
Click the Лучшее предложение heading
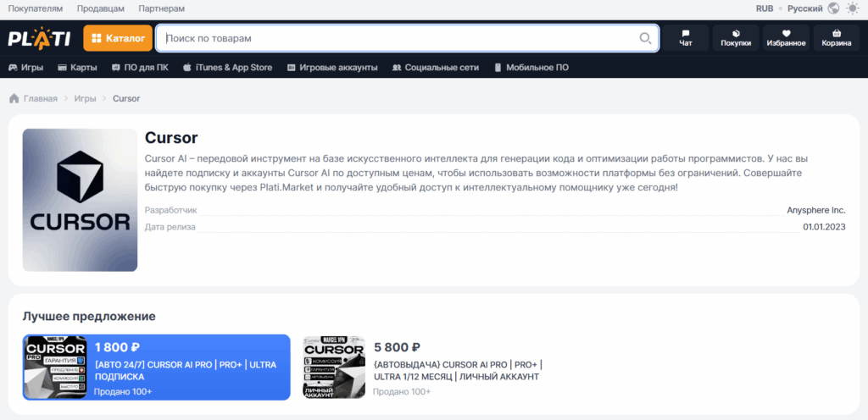pyautogui.click(x=89, y=317)
